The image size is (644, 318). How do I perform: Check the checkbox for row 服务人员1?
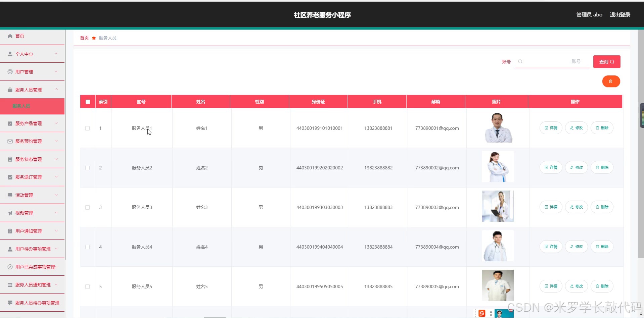coord(88,128)
